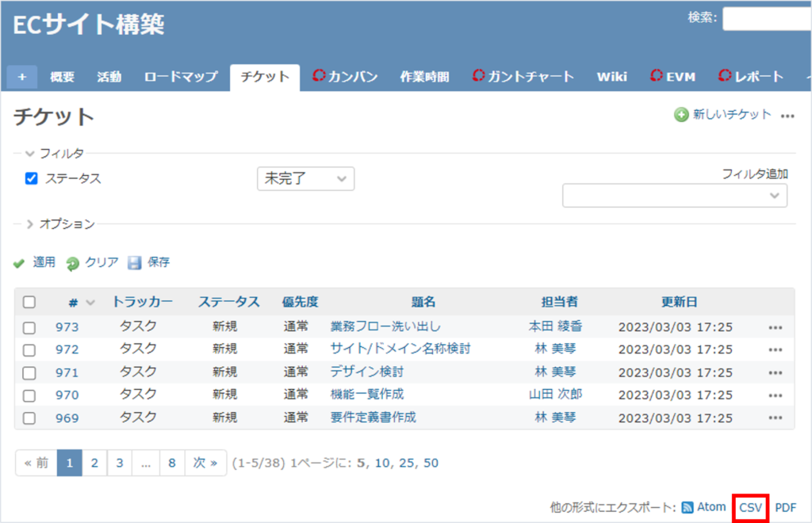The width and height of the screenshot is (812, 523).
Task: Open the ... actions for ticket 973
Action: 775,326
